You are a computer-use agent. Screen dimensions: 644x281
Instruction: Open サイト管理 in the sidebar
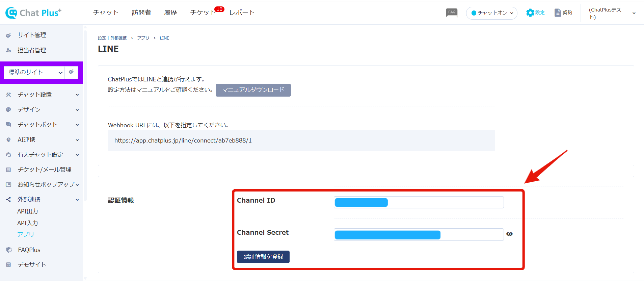[x=32, y=35]
